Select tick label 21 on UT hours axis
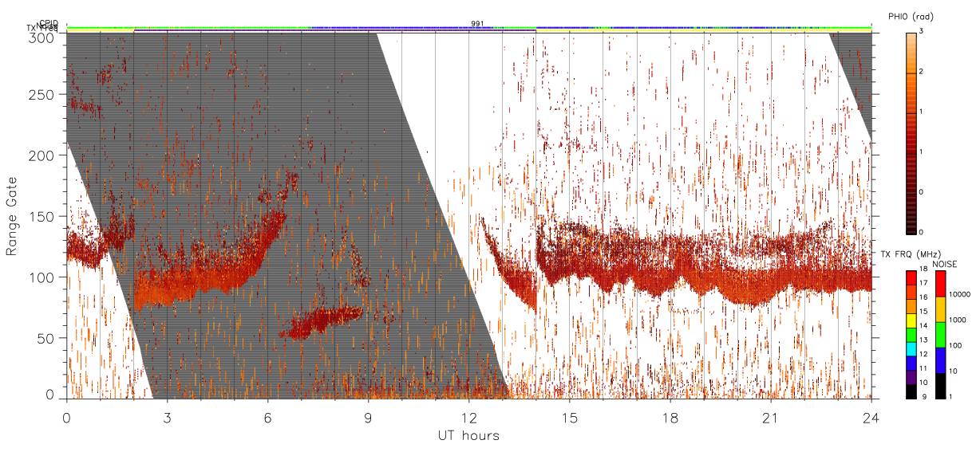 click(x=771, y=418)
